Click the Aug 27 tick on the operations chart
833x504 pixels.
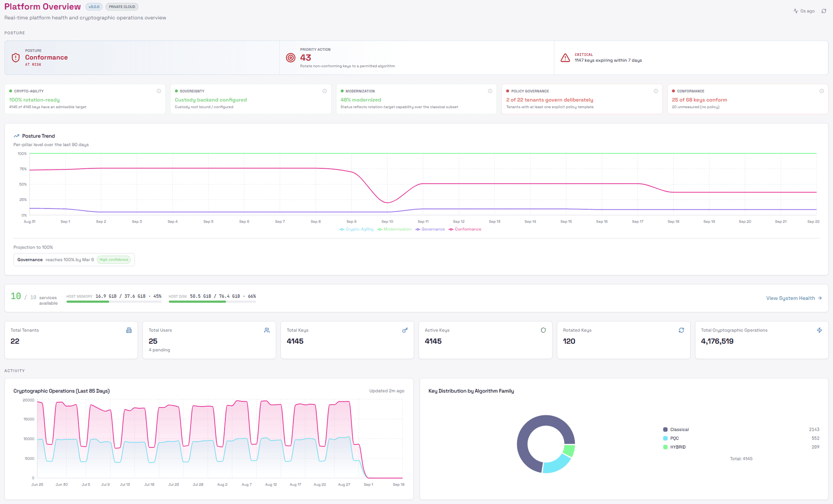pos(344,485)
